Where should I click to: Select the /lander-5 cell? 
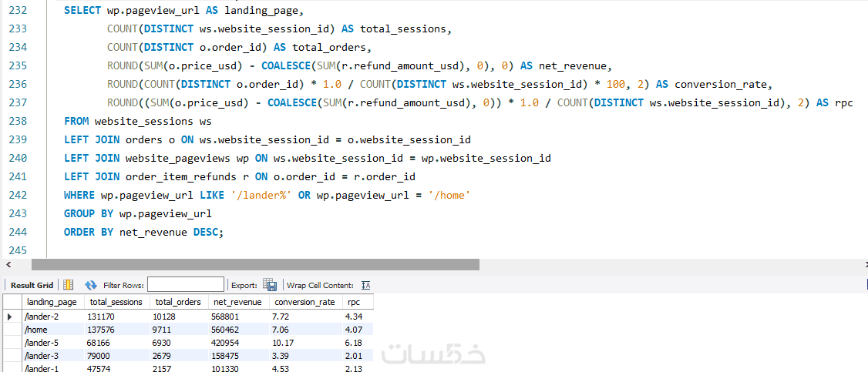tap(52, 341)
